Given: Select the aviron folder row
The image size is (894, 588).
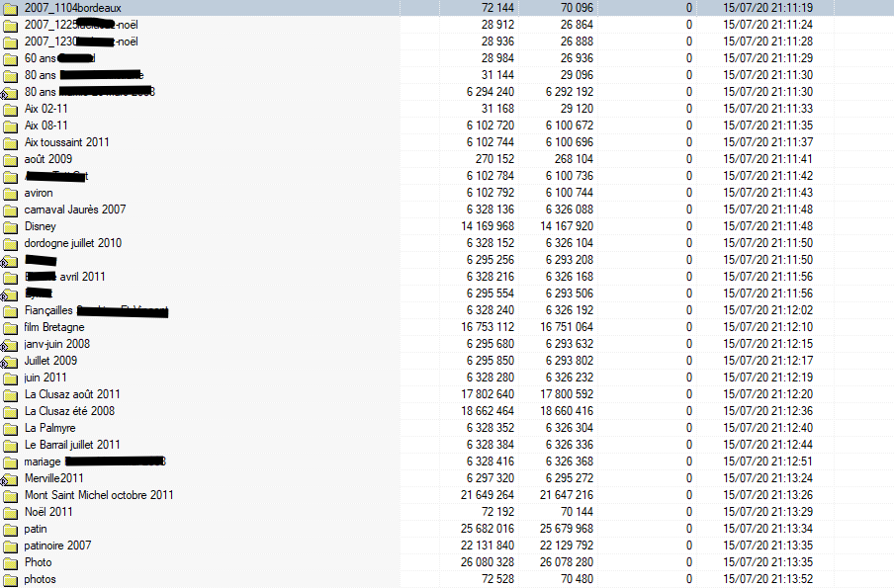Looking at the screenshot, I should click(39, 193).
